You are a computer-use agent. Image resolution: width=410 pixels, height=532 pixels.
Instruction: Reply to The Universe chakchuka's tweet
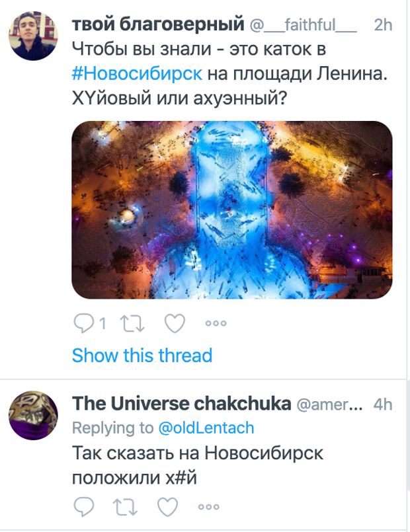84,507
